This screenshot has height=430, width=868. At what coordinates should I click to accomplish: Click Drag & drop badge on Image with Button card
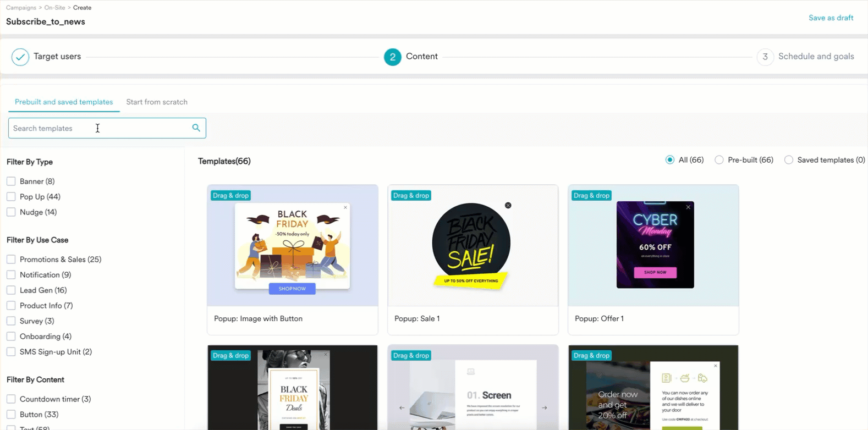[x=230, y=195]
